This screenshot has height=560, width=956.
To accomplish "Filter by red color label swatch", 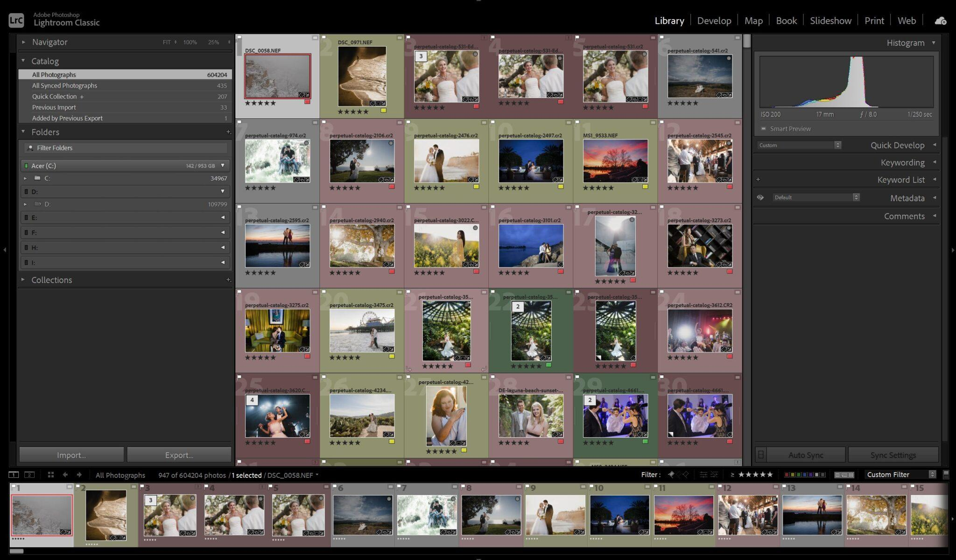I will pos(787,475).
